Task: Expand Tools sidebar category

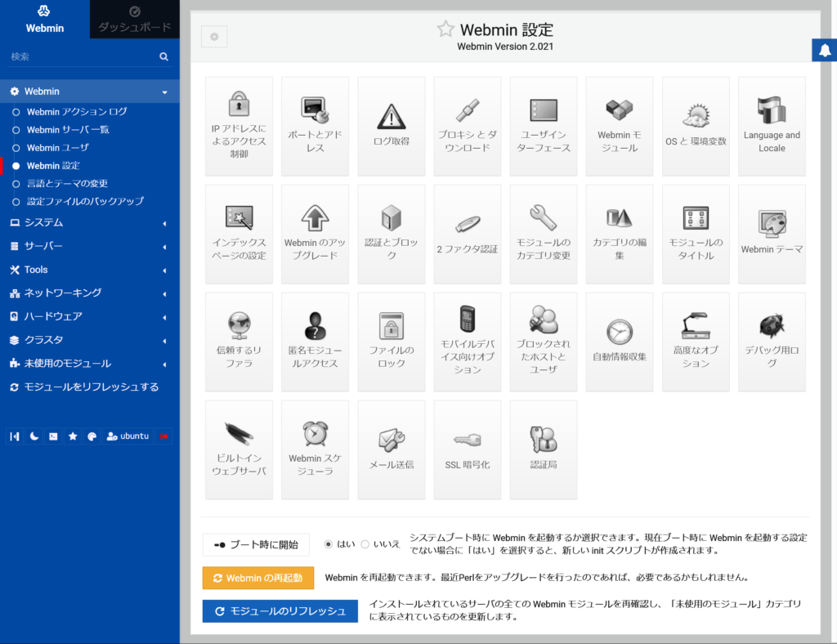Action: click(90, 270)
